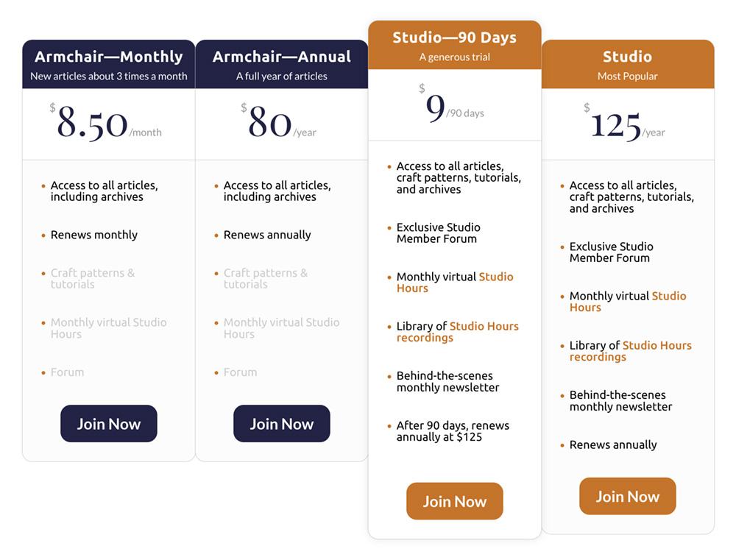Click the $80 per year price
The image size is (736, 560).
279,122
